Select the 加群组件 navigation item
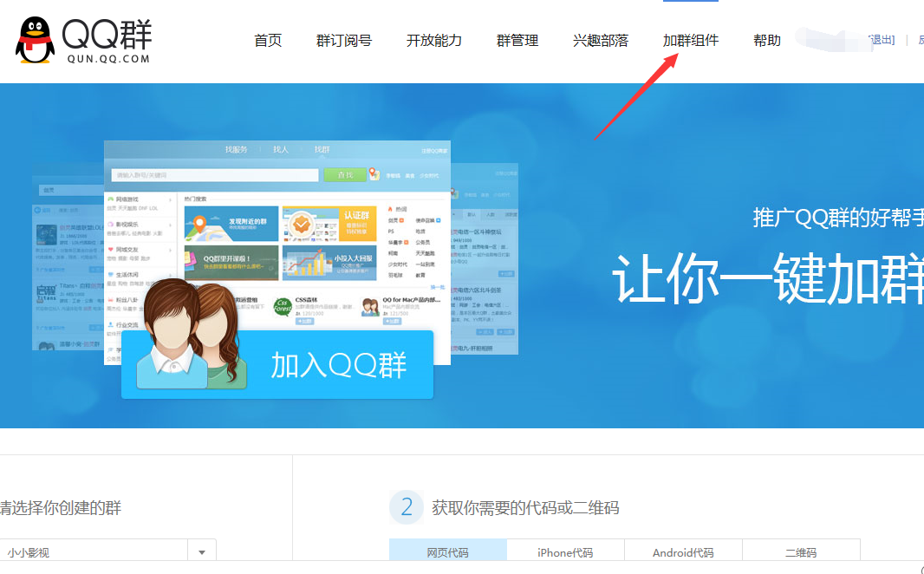This screenshot has height=574, width=924. [x=691, y=41]
